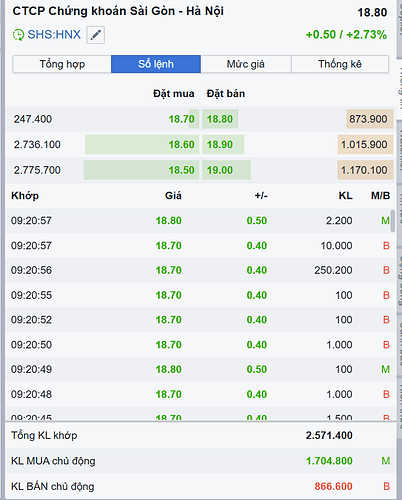Click the ask volume 873.900
Screen dimensions: 402x500
(368, 119)
